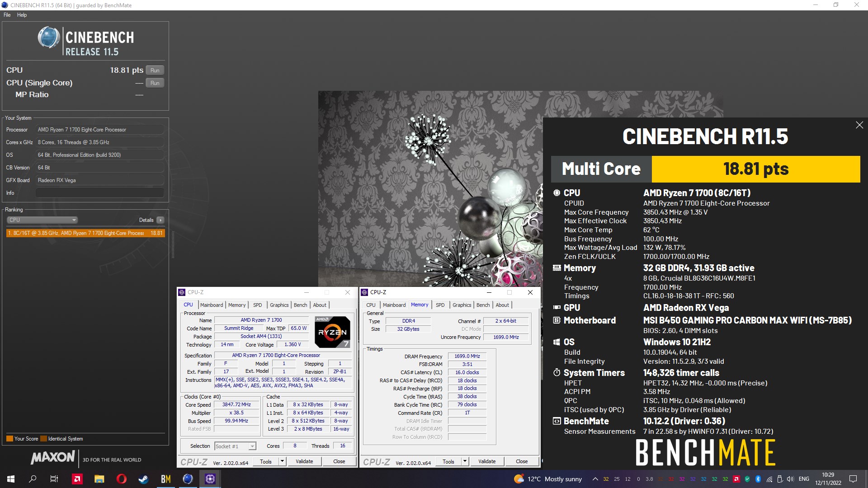Click the Cinebench globe logo
The height and width of the screenshot is (488, 868).
(49, 38)
